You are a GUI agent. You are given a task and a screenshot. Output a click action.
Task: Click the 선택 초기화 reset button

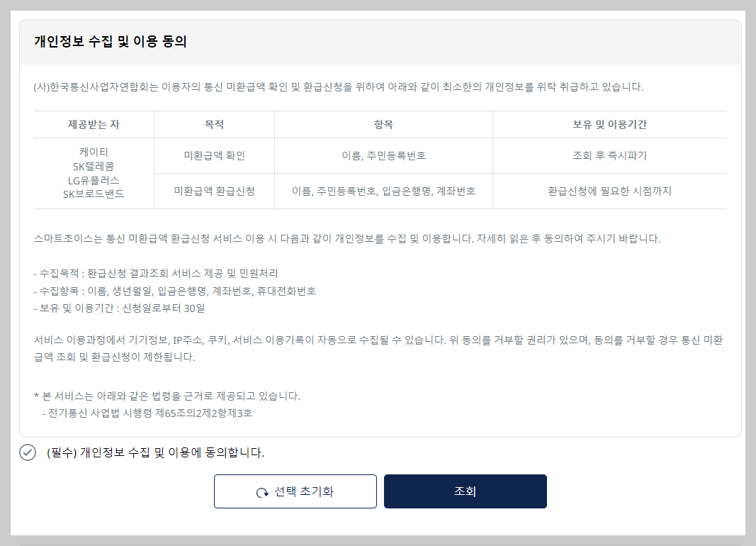(295, 491)
